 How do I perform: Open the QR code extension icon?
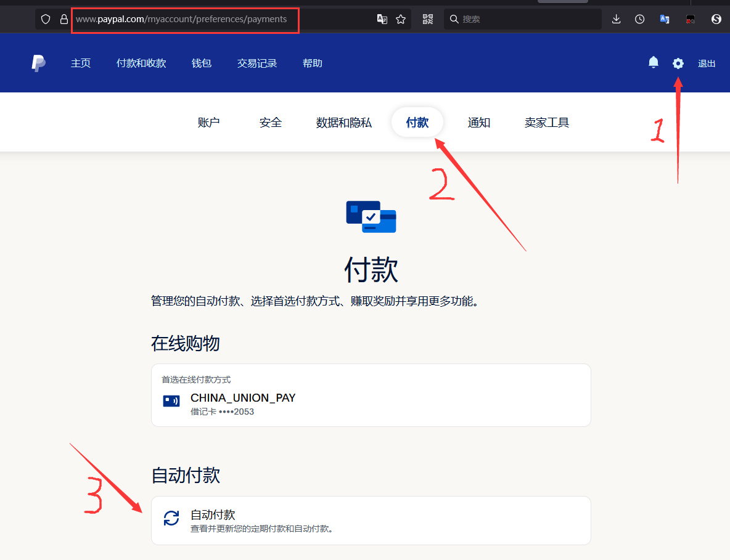point(428,19)
